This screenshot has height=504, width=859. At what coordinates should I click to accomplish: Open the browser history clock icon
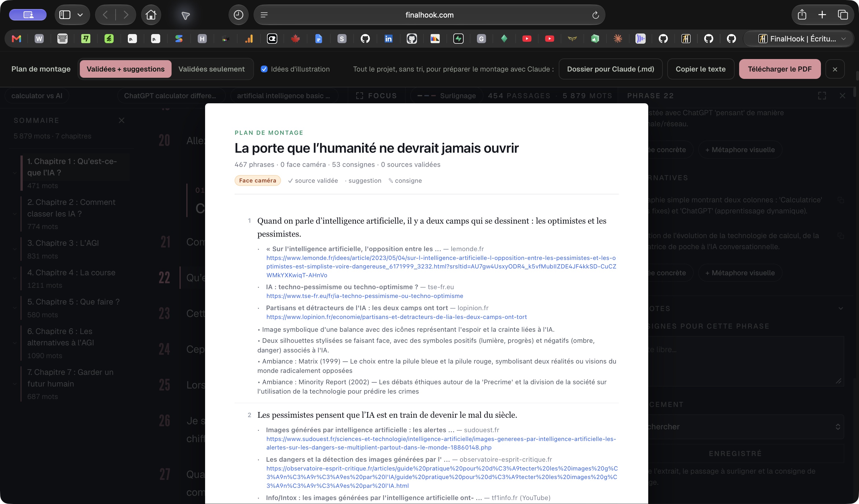pos(238,15)
